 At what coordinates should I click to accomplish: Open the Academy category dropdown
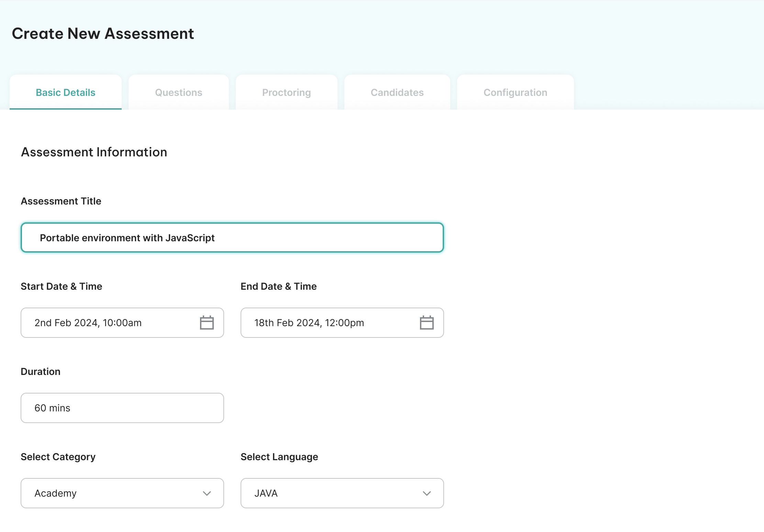point(122,493)
